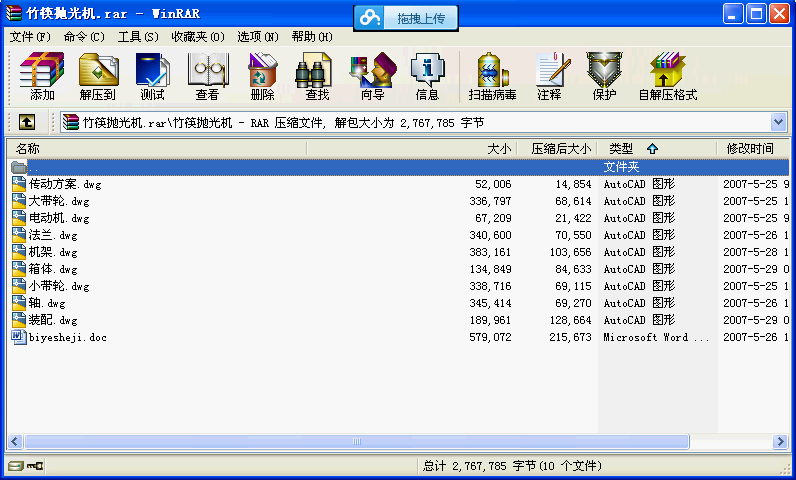
Task: Run 扫描病毒 (Virus Scan) icon
Action: point(492,70)
